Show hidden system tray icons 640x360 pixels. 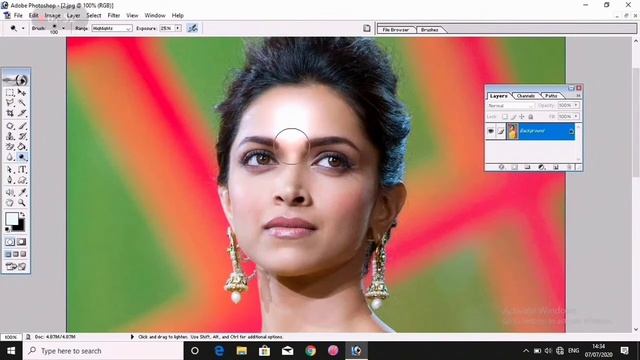coord(526,351)
